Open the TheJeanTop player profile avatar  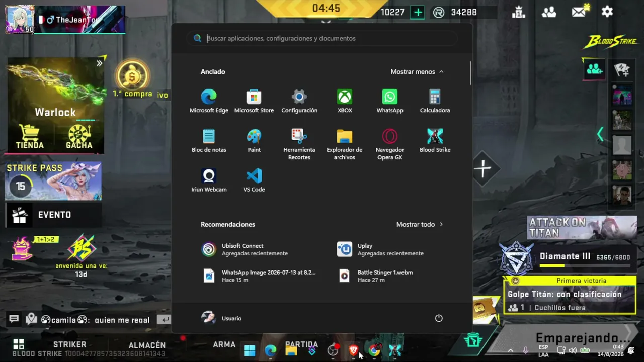pyautogui.click(x=19, y=19)
